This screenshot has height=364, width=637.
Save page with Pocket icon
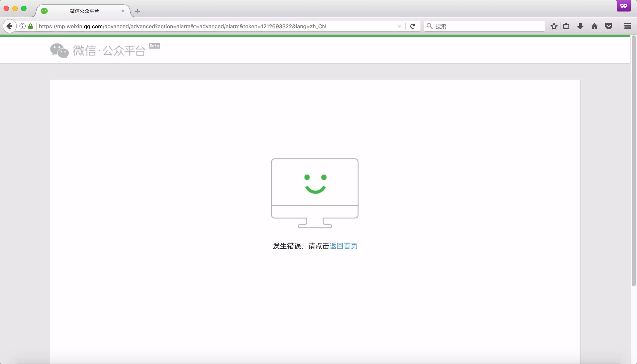(609, 26)
